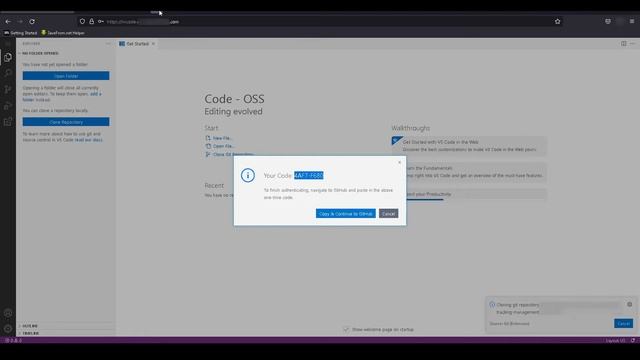Expand the Timeline section in the sidebar

click(x=30, y=333)
